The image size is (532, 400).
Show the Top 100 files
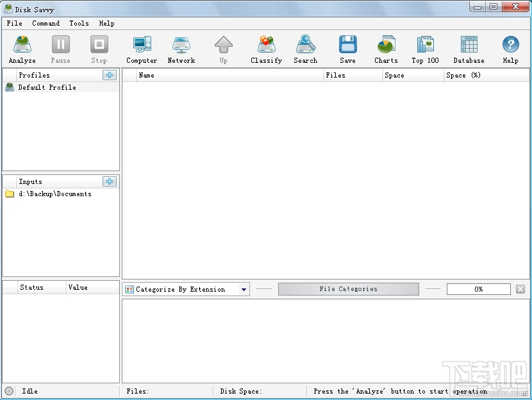425,50
